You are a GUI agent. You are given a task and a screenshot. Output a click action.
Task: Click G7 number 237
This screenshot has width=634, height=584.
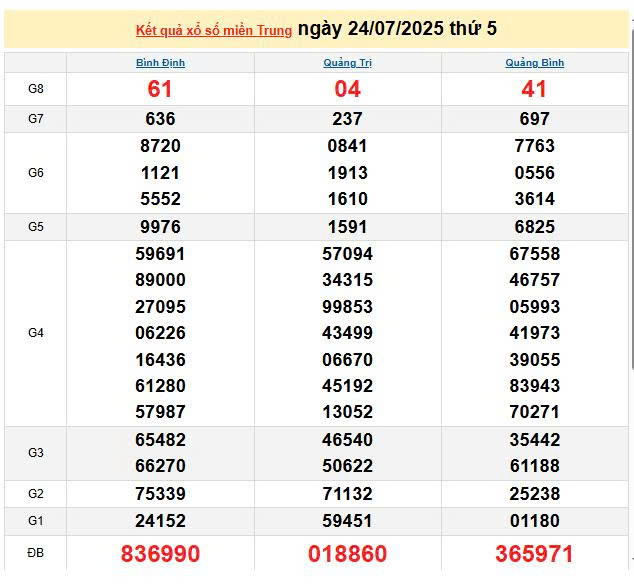coord(347,119)
